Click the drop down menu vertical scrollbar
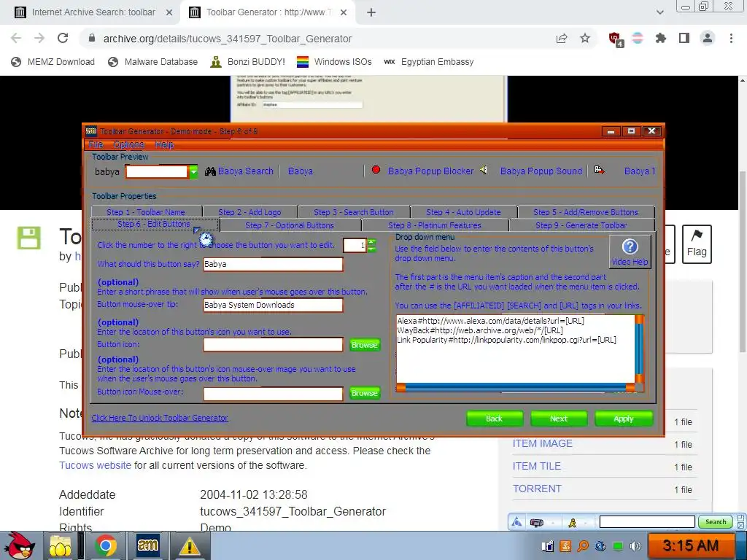The width and height of the screenshot is (747, 560). (639, 349)
